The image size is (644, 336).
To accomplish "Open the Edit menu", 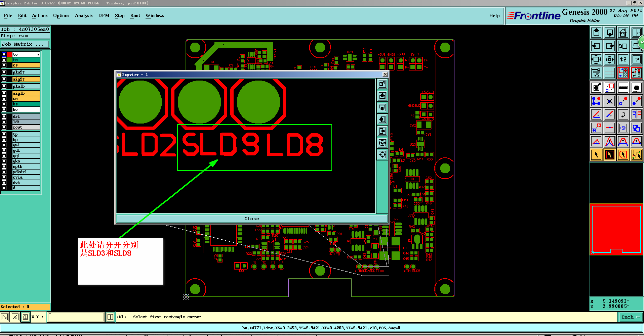I will [x=22, y=15].
